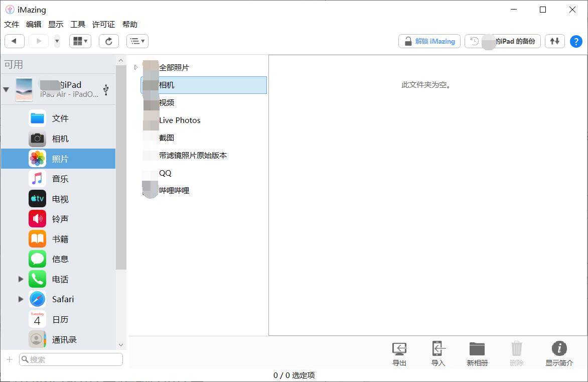Expand the Phone (电话) sidebar item
Viewport: 588px width, 382px height.
pos(21,279)
